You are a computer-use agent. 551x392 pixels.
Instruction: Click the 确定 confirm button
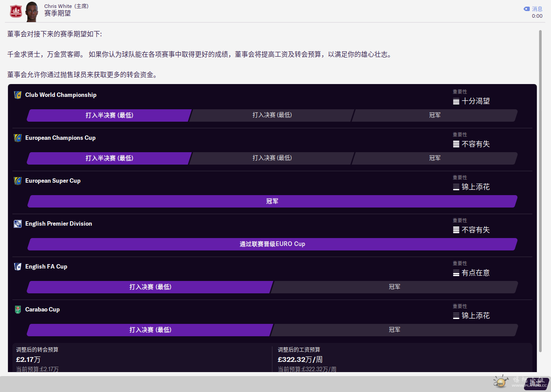pyautogui.click(x=535, y=384)
